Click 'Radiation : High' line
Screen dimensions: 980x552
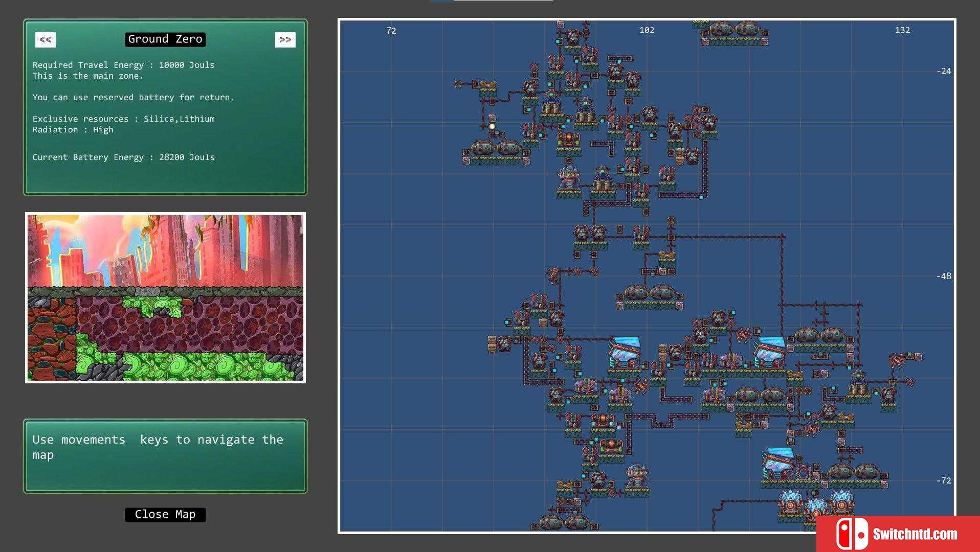(73, 130)
